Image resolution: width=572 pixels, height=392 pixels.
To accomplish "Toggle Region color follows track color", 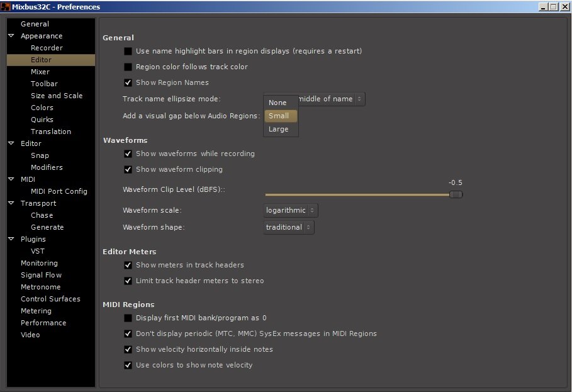I will click(x=128, y=67).
